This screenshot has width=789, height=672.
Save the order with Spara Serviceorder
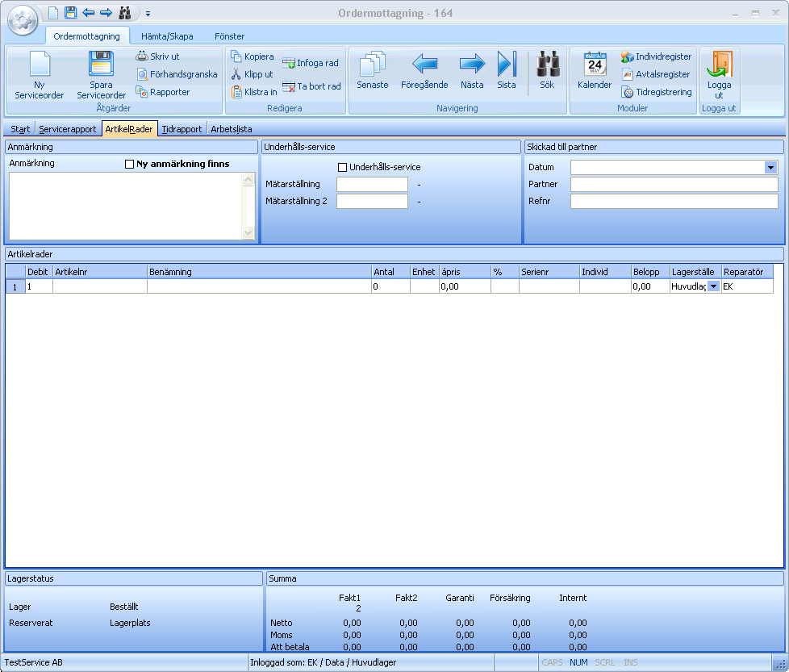101,76
